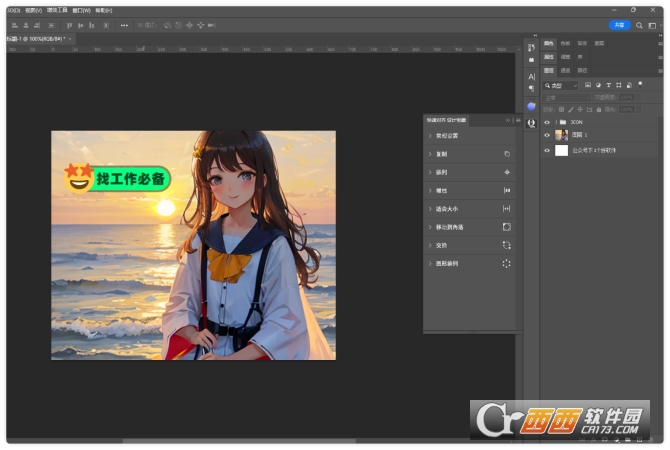Image resolution: width=670 pixels, height=450 pixels.
Task: Filter layers by shape layer icon
Action: click(x=619, y=85)
